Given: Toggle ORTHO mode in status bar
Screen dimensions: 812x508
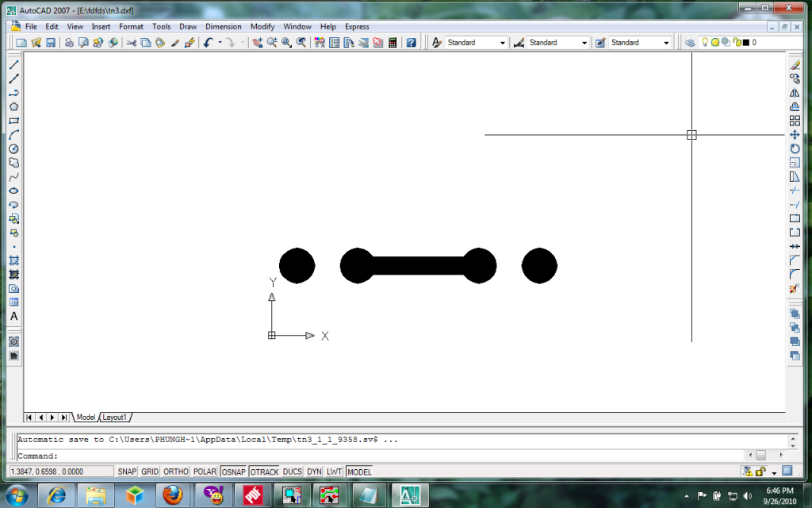Looking at the screenshot, I should pyautogui.click(x=175, y=471).
